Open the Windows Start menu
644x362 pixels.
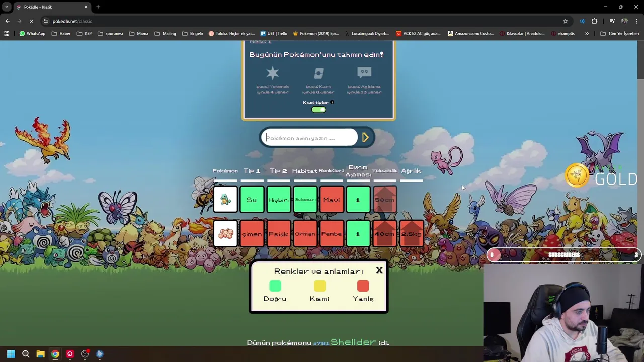11,354
